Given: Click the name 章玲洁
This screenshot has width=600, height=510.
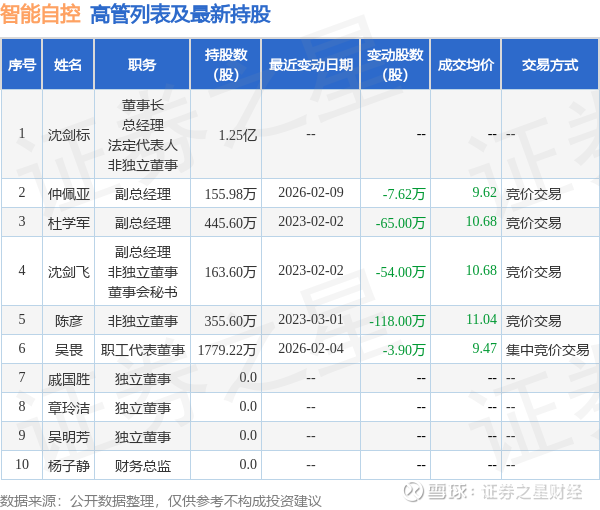Looking at the screenshot, I should (69, 408).
